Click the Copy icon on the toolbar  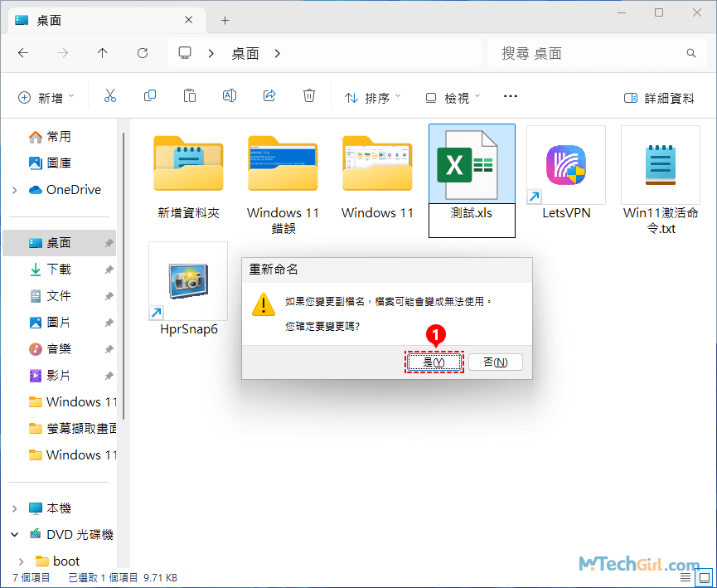point(150,95)
